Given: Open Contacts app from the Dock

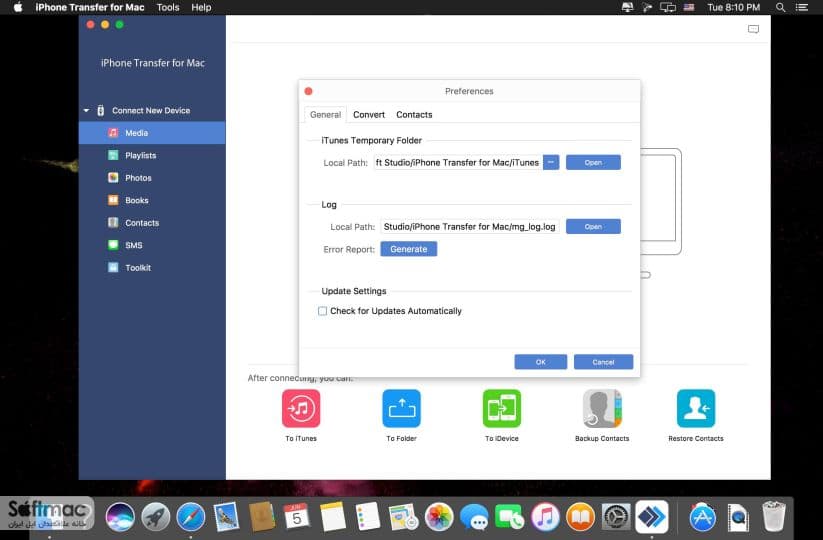Looking at the screenshot, I should [x=261, y=517].
